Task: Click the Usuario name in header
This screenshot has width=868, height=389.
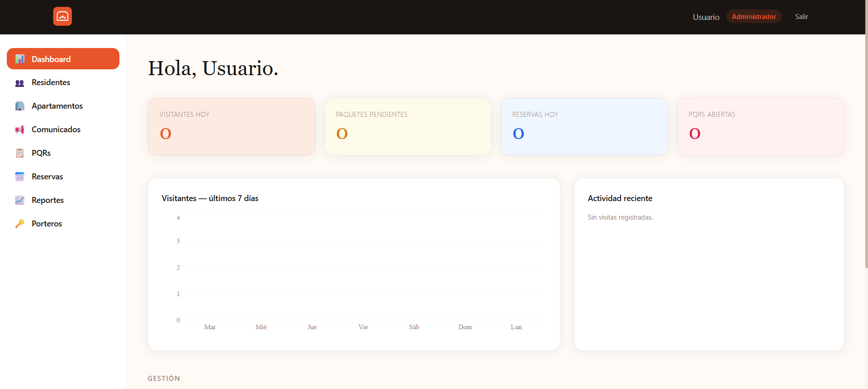Action: point(706,17)
